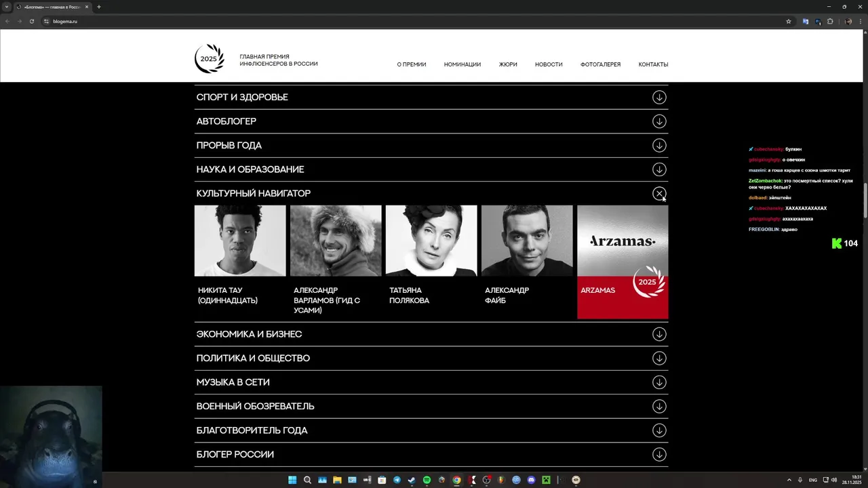Open OBS Studio from the taskbar
Screen dimensions: 868x488
(x=486, y=480)
